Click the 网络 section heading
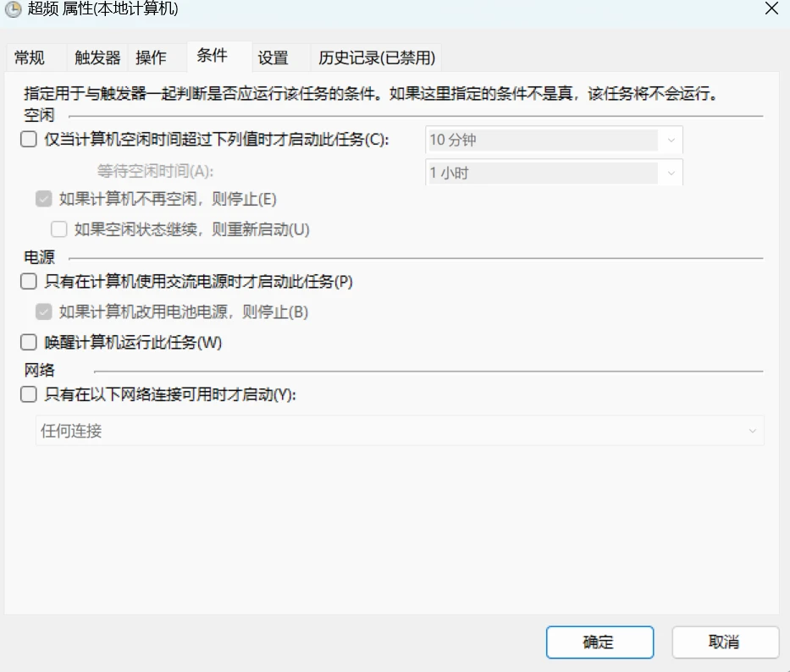 pyautogui.click(x=39, y=370)
